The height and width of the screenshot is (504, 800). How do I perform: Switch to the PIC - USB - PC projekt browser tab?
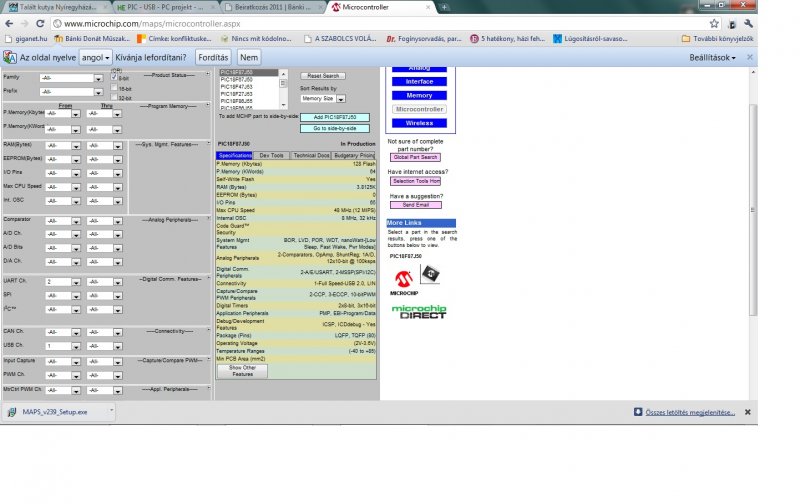click(x=166, y=7)
